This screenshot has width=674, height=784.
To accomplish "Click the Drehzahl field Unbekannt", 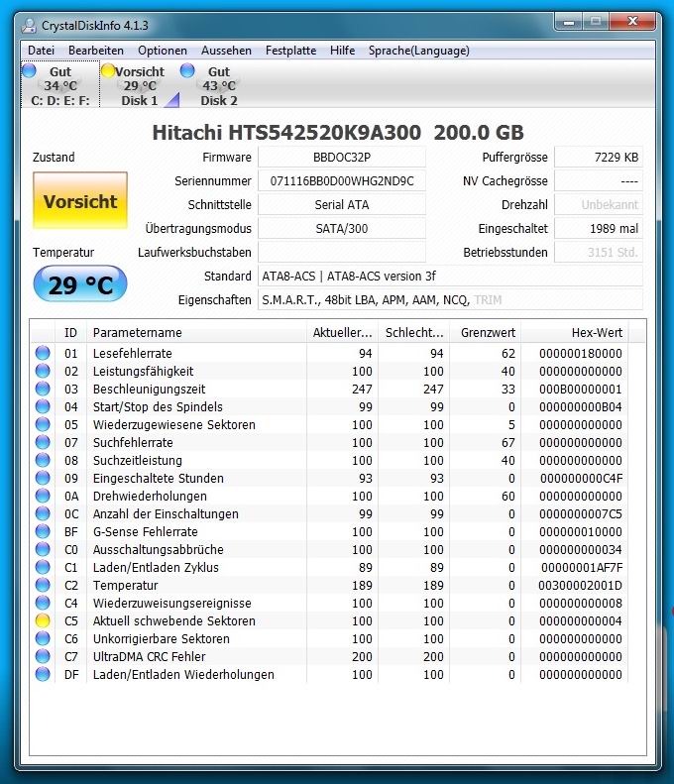I will 599,204.
